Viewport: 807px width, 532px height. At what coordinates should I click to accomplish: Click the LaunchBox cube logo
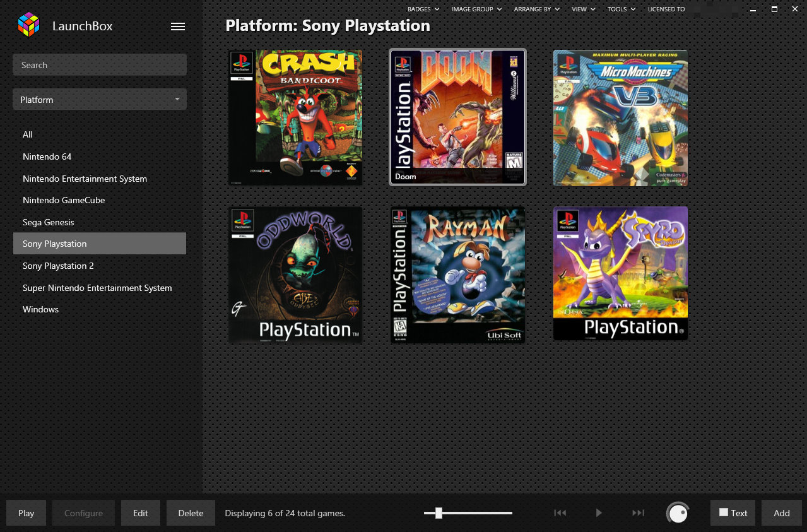pos(28,25)
